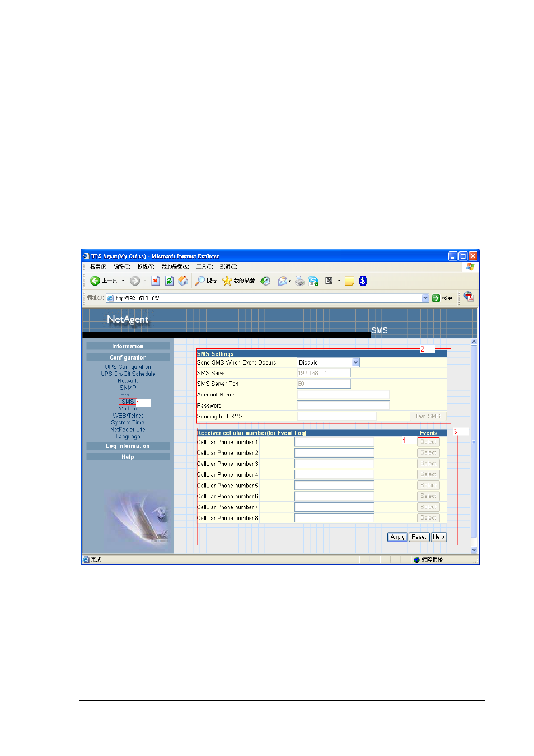Image resolution: width=534 pixels, height=756 pixels.
Task: Click the Mail envelope toolbar icon
Action: coord(283,281)
